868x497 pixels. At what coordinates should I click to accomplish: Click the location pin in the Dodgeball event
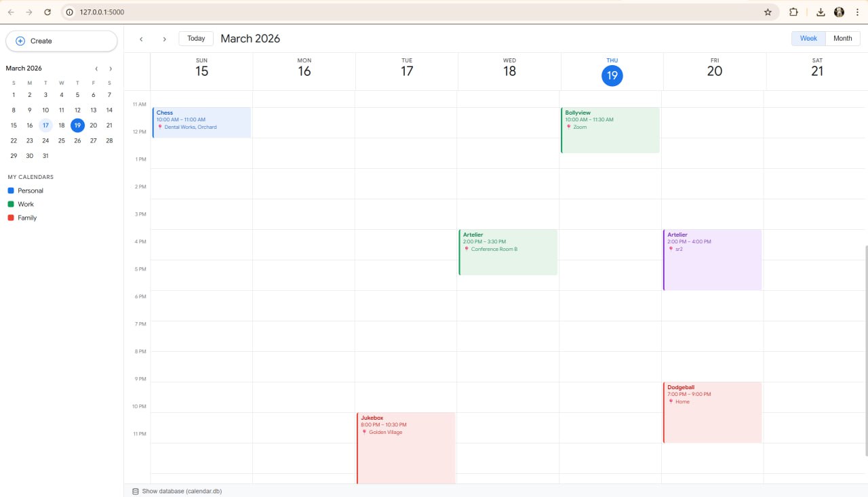671,401
